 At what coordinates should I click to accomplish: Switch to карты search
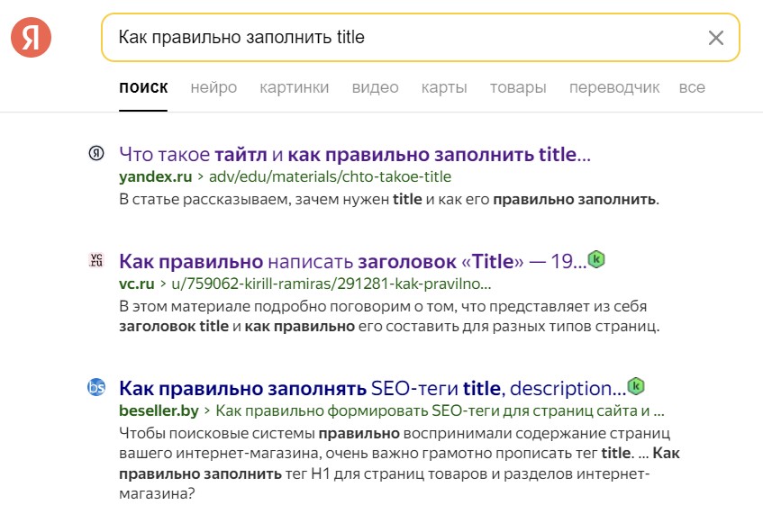tap(443, 87)
